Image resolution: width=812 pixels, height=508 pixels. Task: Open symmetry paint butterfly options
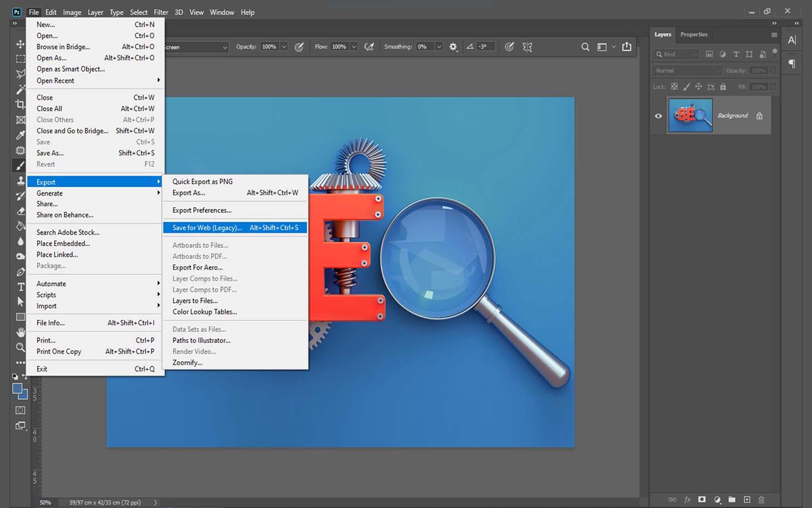tap(528, 47)
